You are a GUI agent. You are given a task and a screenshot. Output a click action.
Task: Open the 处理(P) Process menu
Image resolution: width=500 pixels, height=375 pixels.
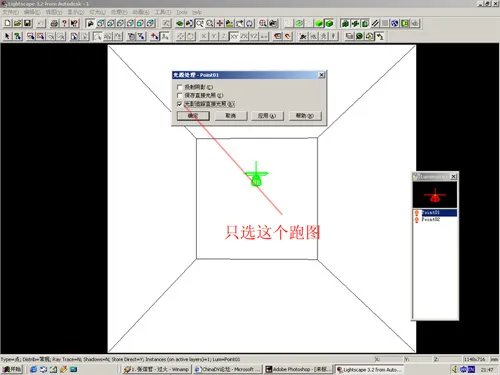click(119, 12)
